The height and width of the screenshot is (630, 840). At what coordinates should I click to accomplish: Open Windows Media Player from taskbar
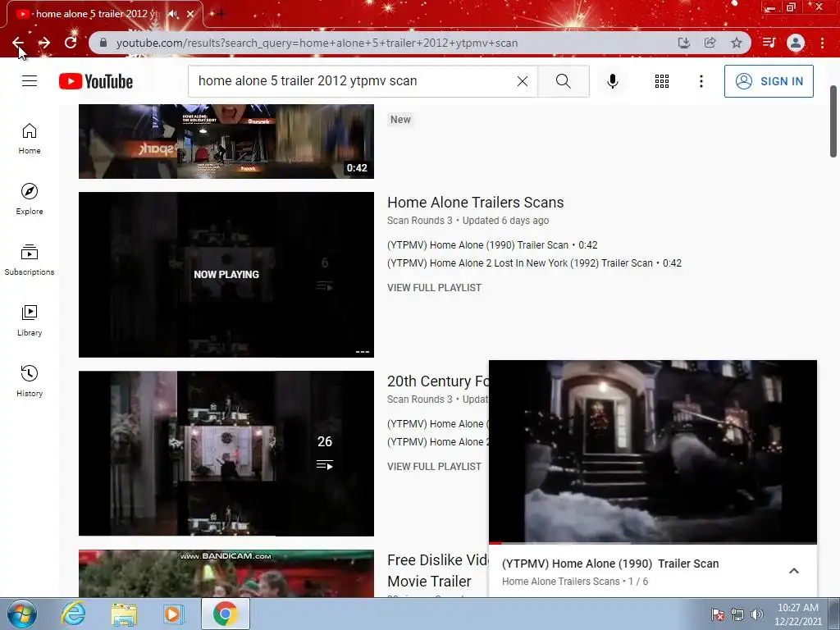coord(174,614)
